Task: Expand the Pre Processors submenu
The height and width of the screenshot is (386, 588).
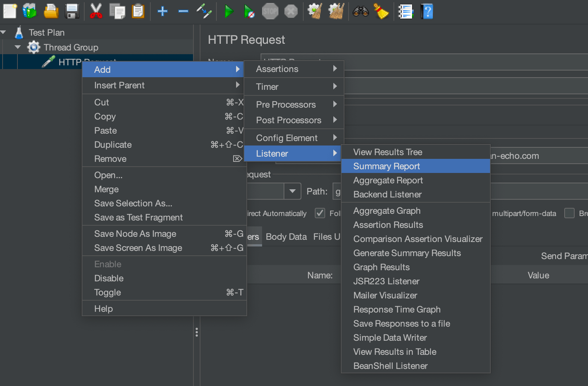Action: pos(294,105)
